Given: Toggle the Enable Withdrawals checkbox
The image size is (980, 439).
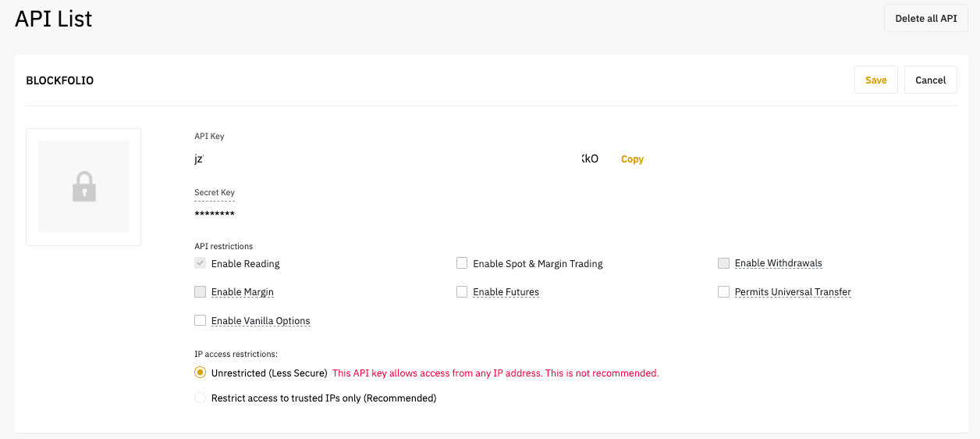Looking at the screenshot, I should click(x=723, y=263).
